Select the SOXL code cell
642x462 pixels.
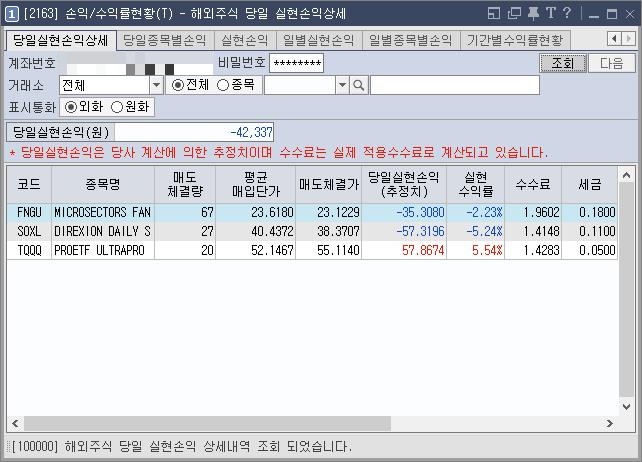(29, 231)
